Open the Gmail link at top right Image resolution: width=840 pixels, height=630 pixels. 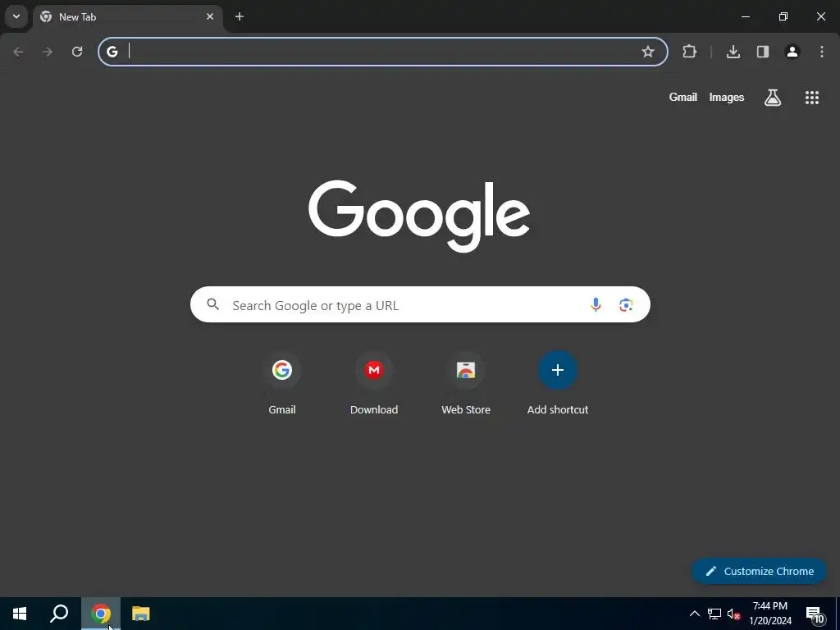(683, 97)
